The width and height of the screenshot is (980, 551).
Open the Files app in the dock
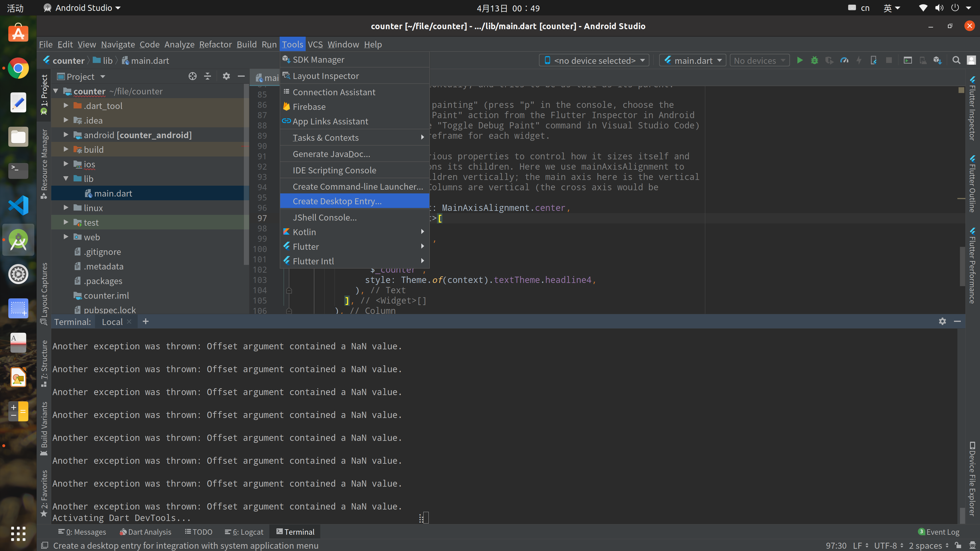click(18, 137)
